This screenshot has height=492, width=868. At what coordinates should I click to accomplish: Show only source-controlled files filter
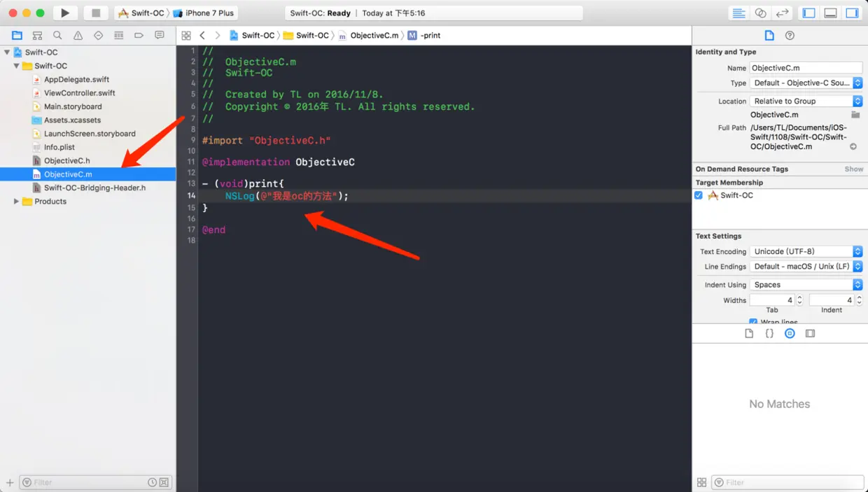(x=164, y=482)
